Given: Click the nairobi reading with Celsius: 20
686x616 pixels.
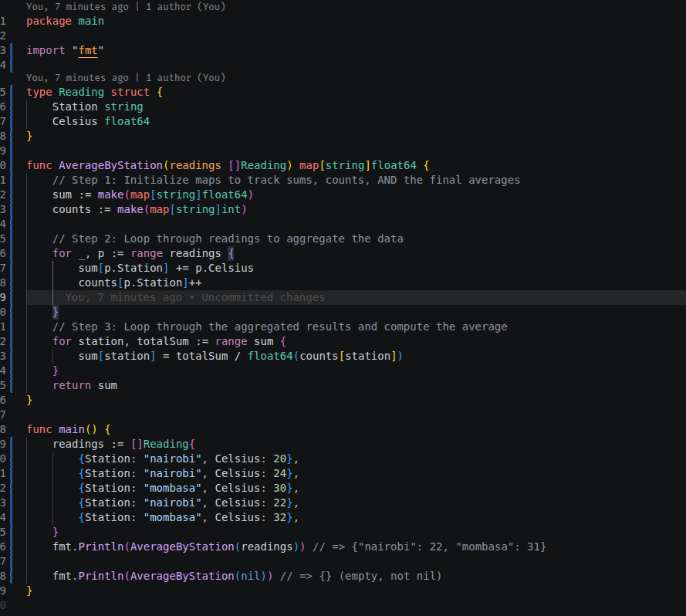Looking at the screenshot, I should [188, 459].
